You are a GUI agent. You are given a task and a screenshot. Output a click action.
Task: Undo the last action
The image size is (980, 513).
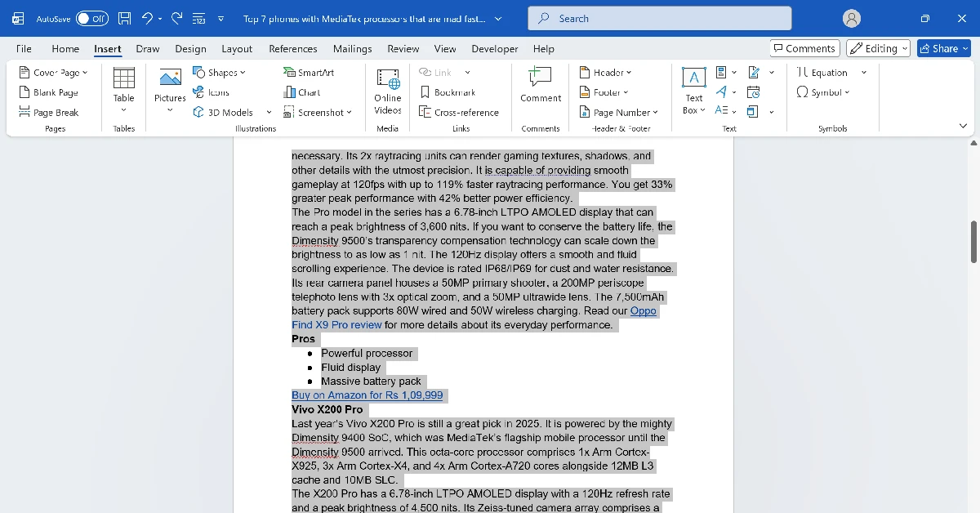147,18
